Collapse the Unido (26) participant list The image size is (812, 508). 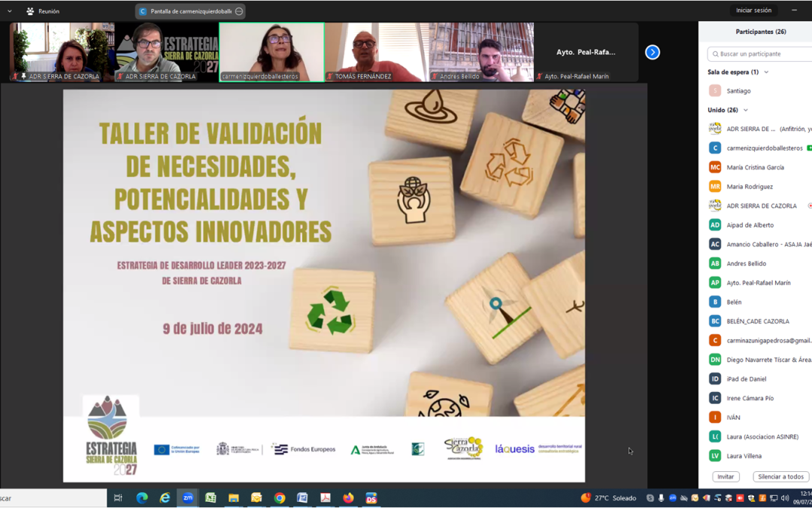pyautogui.click(x=746, y=110)
